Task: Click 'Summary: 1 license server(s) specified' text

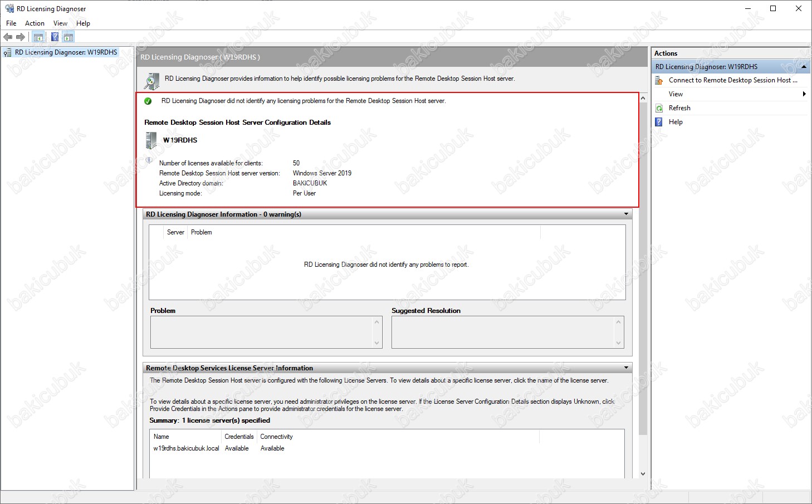Action: (x=209, y=420)
